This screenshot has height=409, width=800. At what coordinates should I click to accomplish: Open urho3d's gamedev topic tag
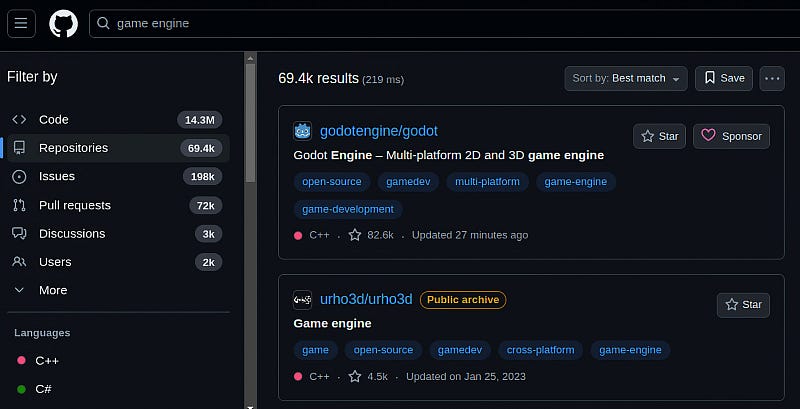click(460, 350)
